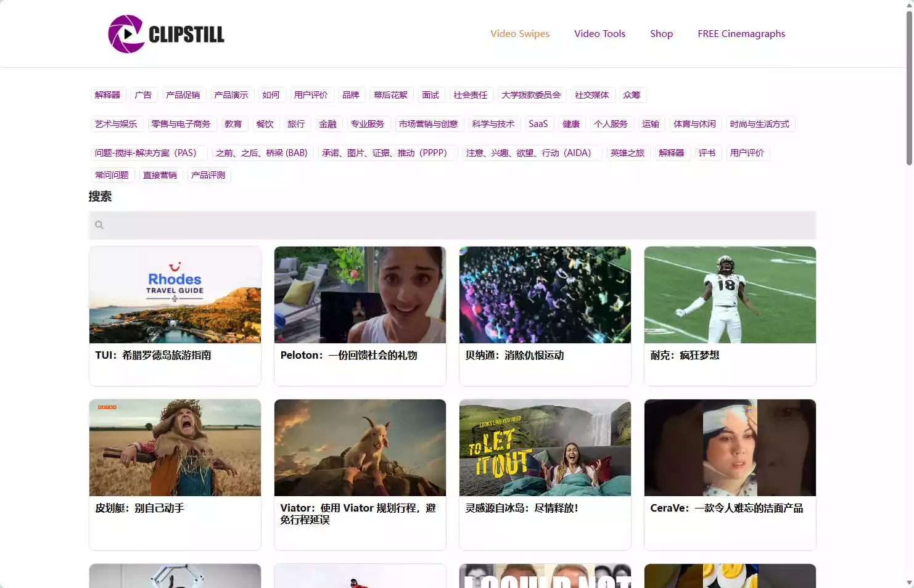Open FREE Cinemagraphs from navigation
This screenshot has width=914, height=588.
pos(741,34)
